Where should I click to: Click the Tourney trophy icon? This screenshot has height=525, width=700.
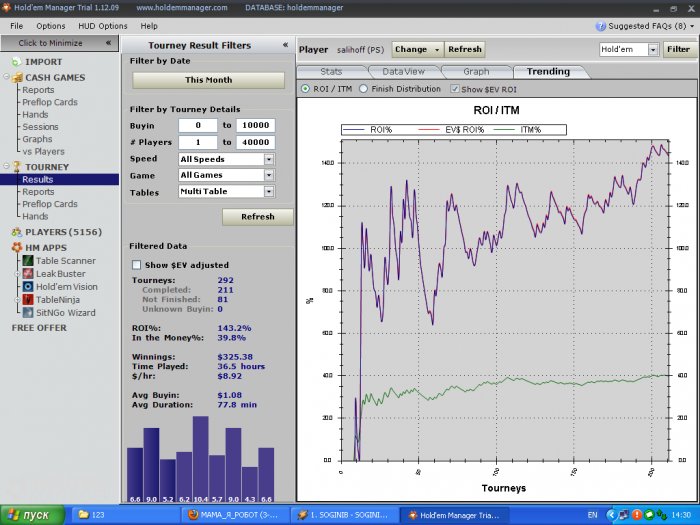click(x=15, y=166)
